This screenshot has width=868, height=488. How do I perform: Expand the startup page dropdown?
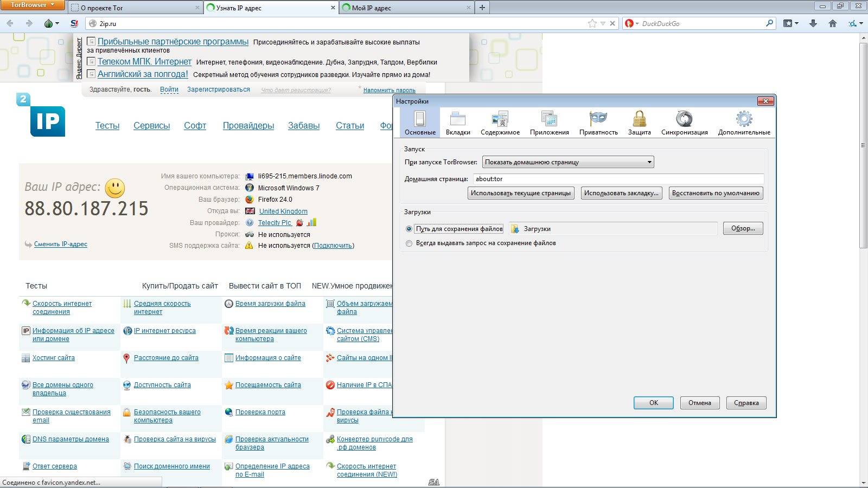pyautogui.click(x=568, y=162)
